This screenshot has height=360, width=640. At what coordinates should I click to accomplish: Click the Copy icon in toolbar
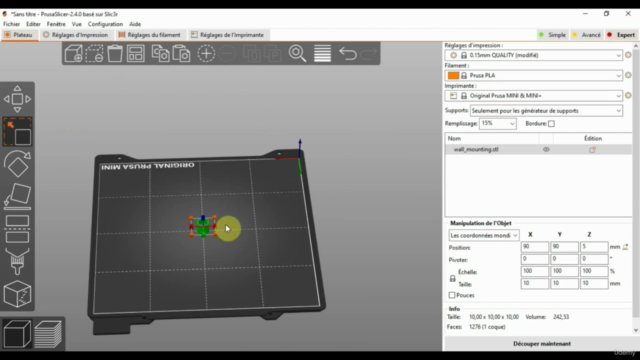coord(160,53)
